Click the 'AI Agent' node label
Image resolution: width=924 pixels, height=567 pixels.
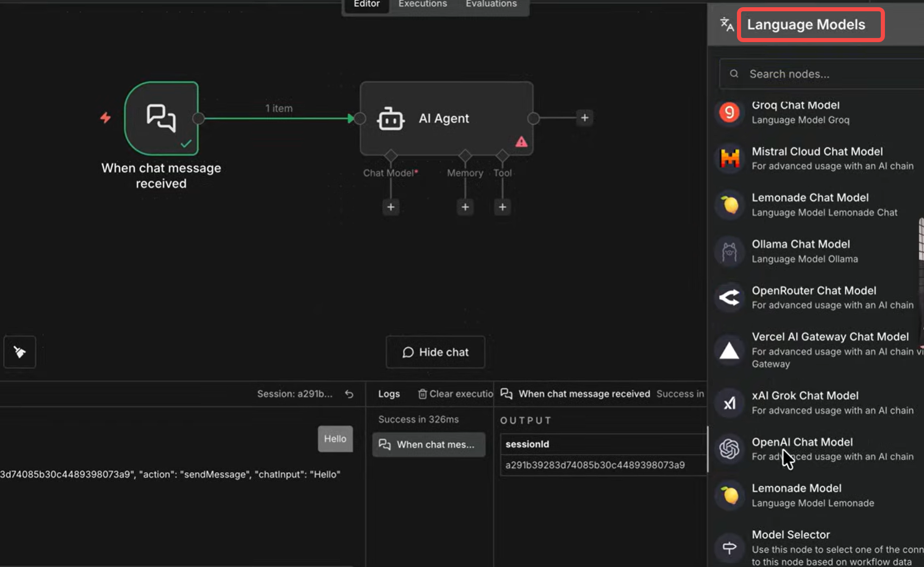(444, 119)
